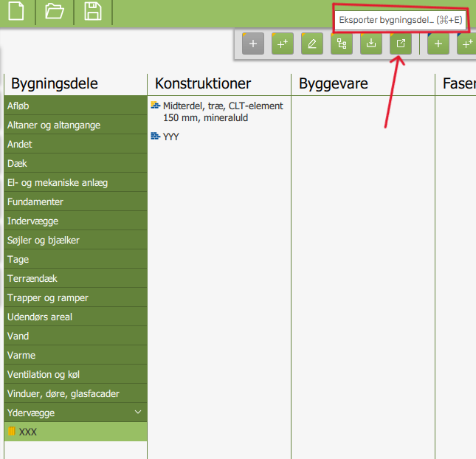This screenshot has height=459, width=476.
Task: Select the XXX building part
Action: pyautogui.click(x=75, y=432)
